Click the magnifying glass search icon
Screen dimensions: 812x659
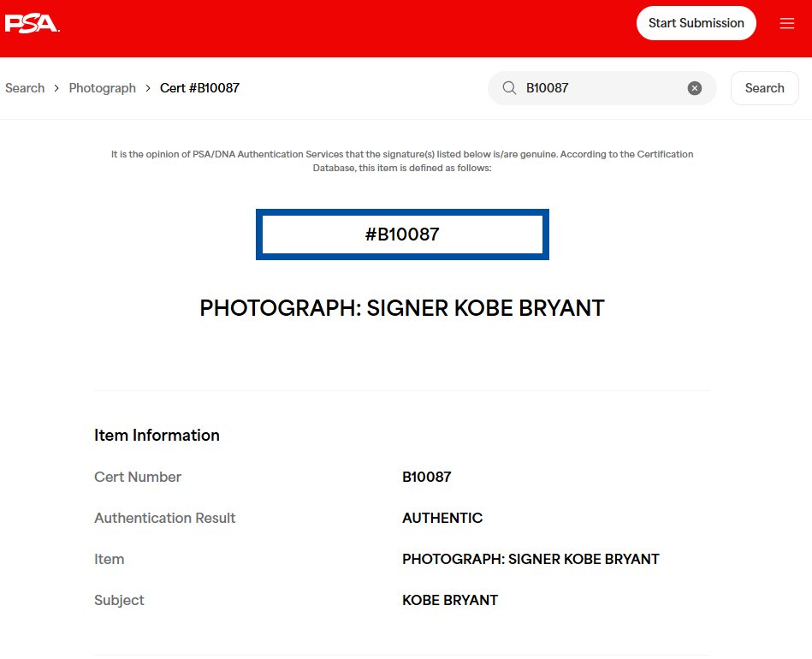[509, 88]
